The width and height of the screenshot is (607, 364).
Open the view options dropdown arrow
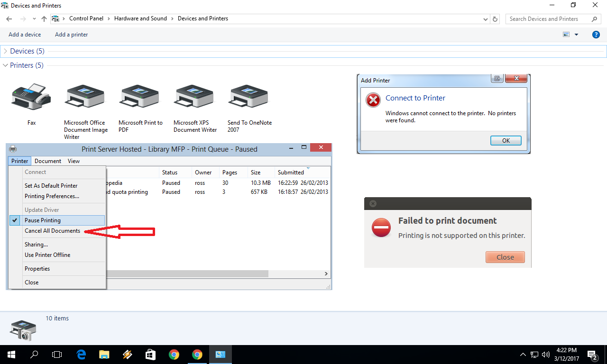point(577,35)
